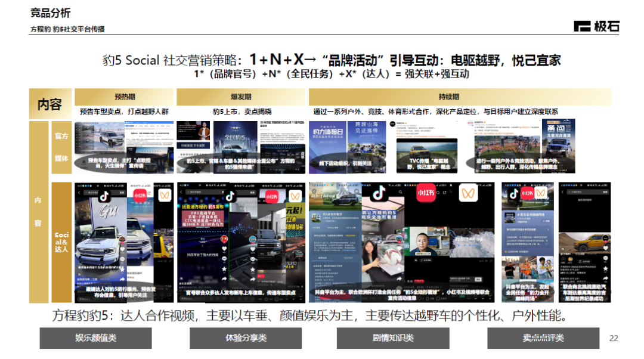The width and height of the screenshot is (644, 359).
Task: Select the 剧情知识类 category box
Action: pyautogui.click(x=393, y=338)
